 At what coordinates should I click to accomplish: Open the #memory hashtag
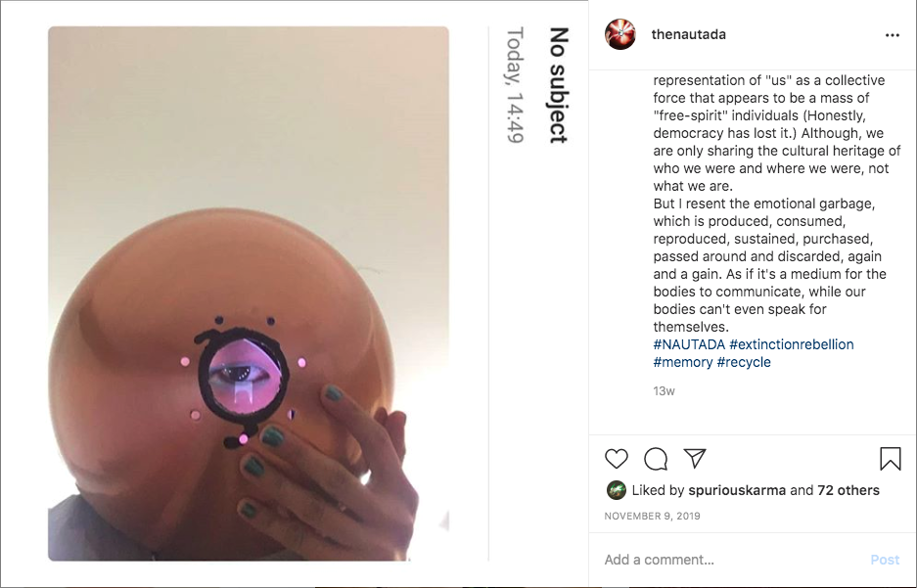point(682,362)
